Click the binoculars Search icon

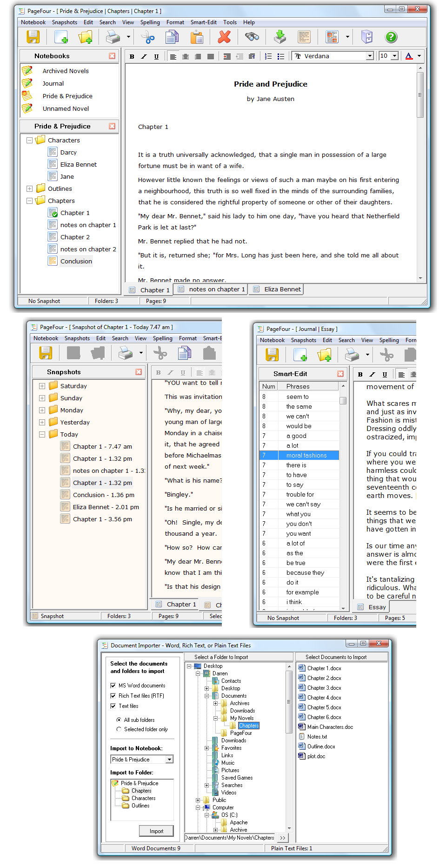tap(252, 37)
